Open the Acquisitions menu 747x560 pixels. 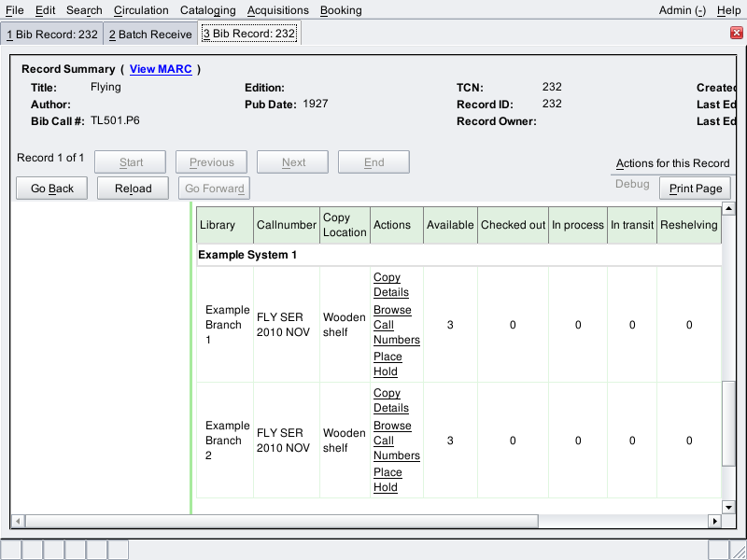pyautogui.click(x=277, y=10)
